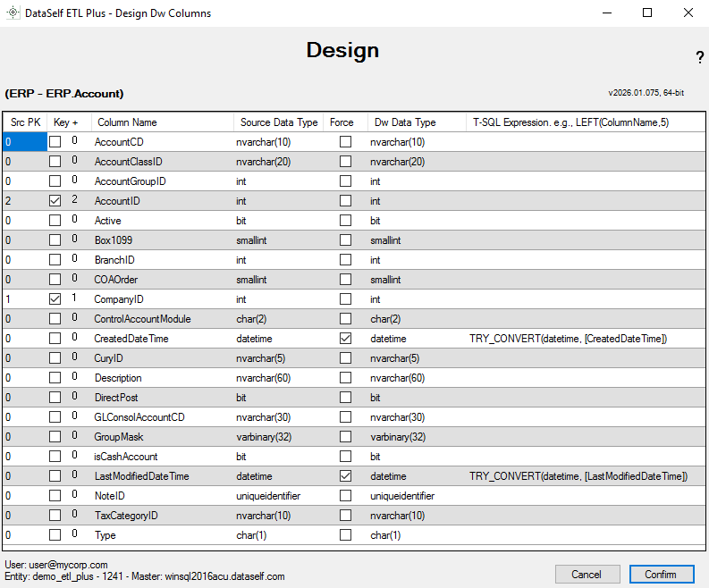Viewport: 709px width, 588px height.
Task: Select the Dw Data Type cell for GroupMask
Action: pos(416,437)
